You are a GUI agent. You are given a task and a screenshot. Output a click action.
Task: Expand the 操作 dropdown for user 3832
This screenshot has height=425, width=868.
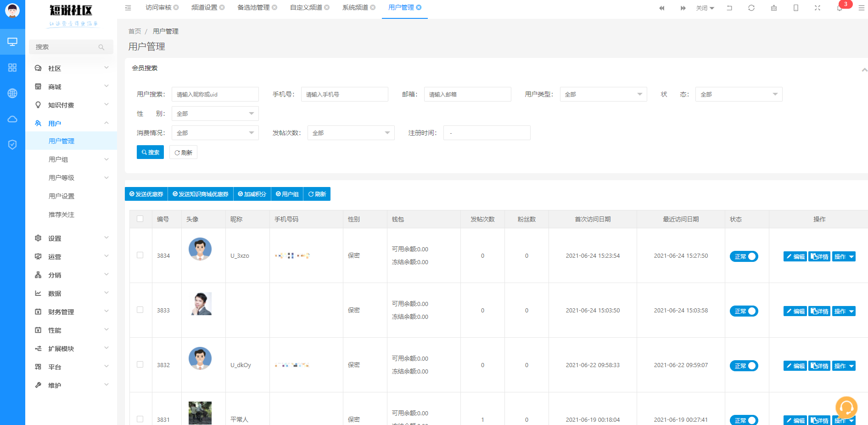tap(844, 366)
